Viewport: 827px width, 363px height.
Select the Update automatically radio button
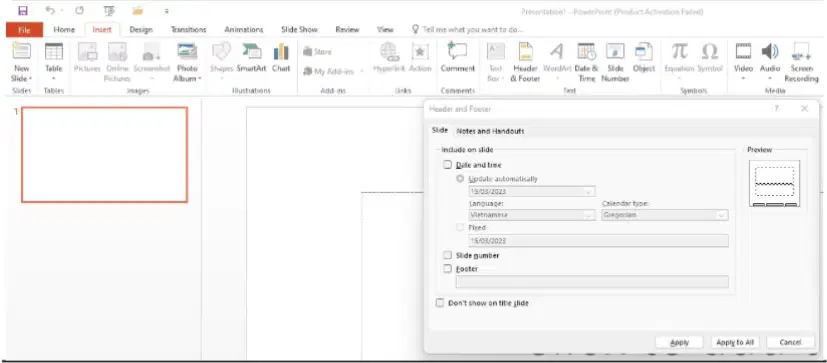(460, 179)
